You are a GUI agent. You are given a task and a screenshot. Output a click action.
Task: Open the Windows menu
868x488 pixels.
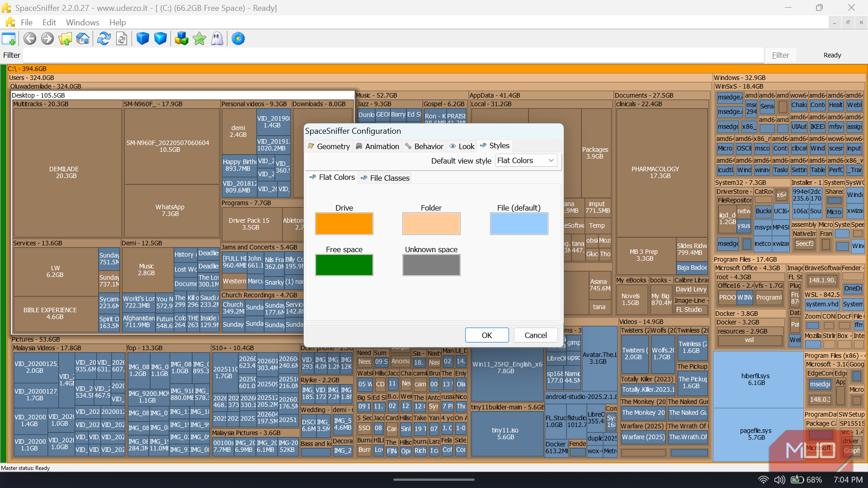83,22
